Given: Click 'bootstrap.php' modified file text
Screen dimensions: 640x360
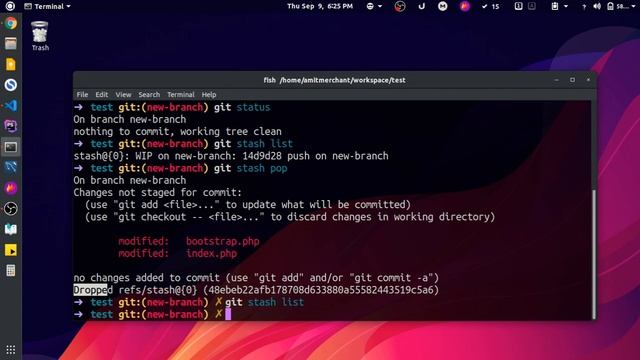Looking at the screenshot, I should tap(222, 241).
